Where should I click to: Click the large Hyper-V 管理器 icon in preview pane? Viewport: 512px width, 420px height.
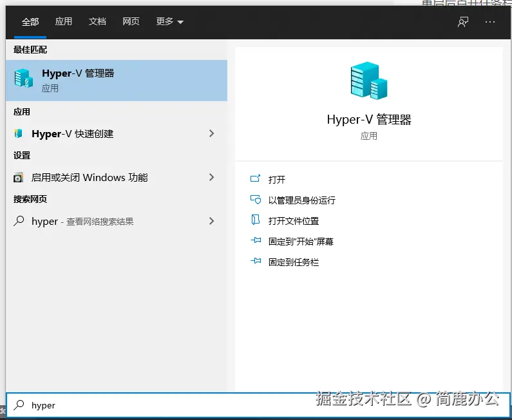pos(368,81)
